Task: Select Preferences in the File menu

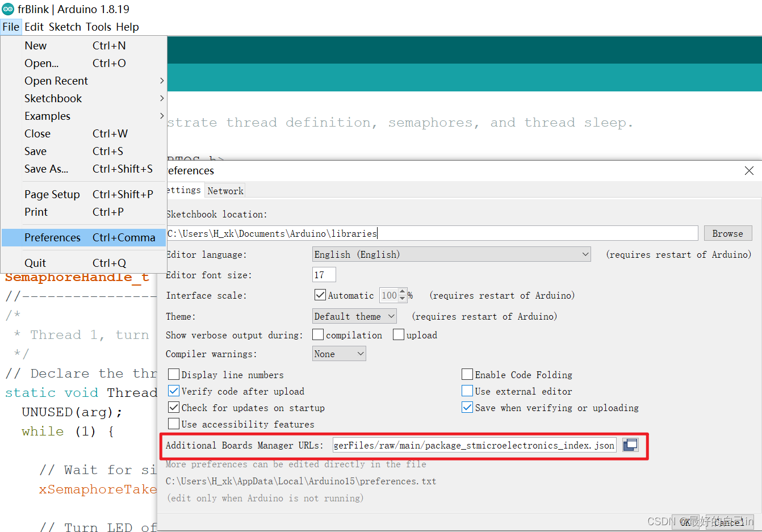Action: point(83,237)
